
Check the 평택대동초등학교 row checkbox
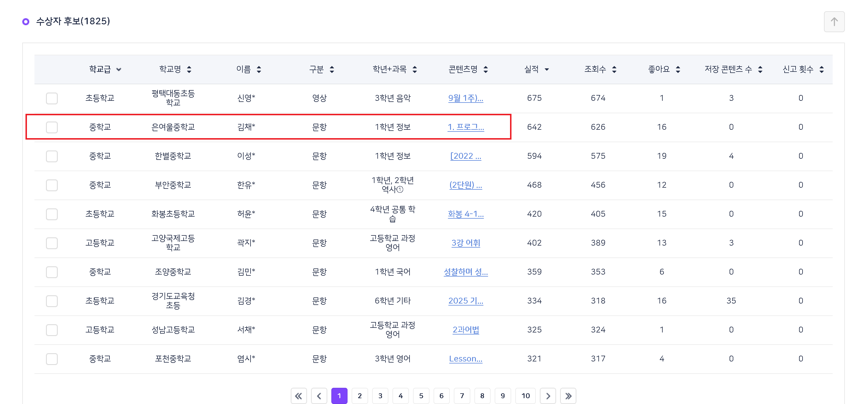pos(52,98)
